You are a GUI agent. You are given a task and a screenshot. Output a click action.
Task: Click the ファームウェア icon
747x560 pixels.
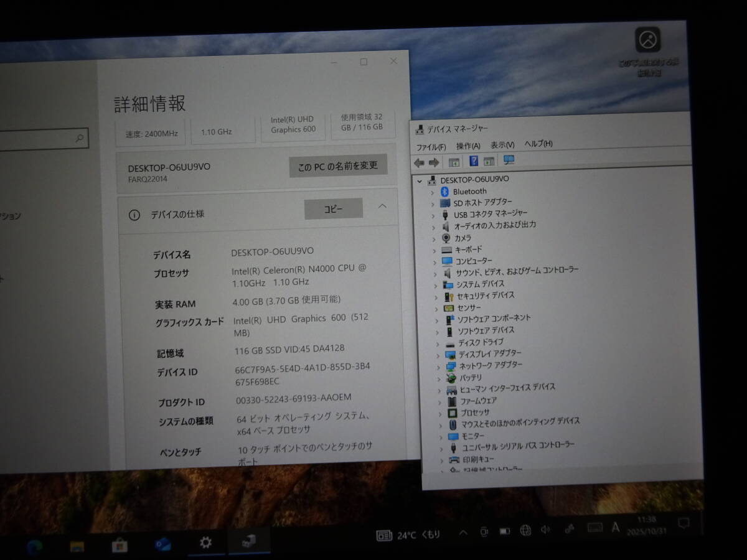click(453, 401)
